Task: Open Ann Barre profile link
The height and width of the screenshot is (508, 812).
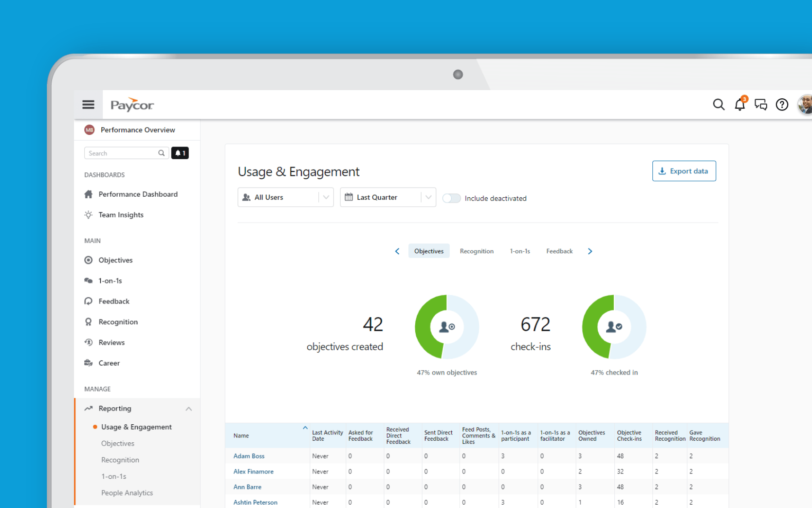Action: [x=247, y=487]
